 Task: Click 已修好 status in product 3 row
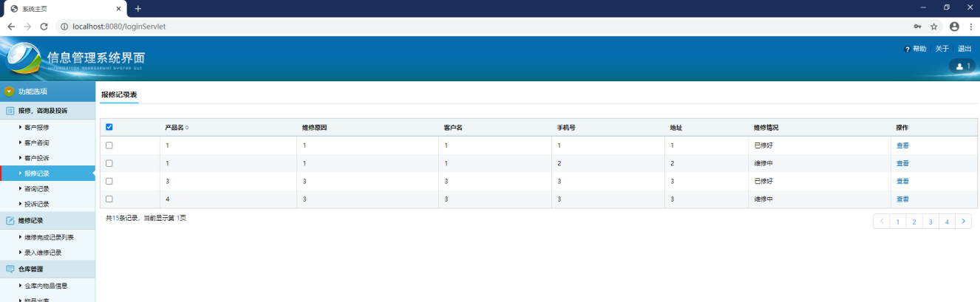[x=763, y=181]
